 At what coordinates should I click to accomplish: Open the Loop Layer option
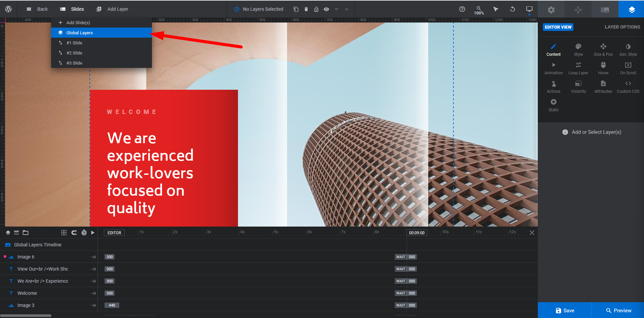578,68
